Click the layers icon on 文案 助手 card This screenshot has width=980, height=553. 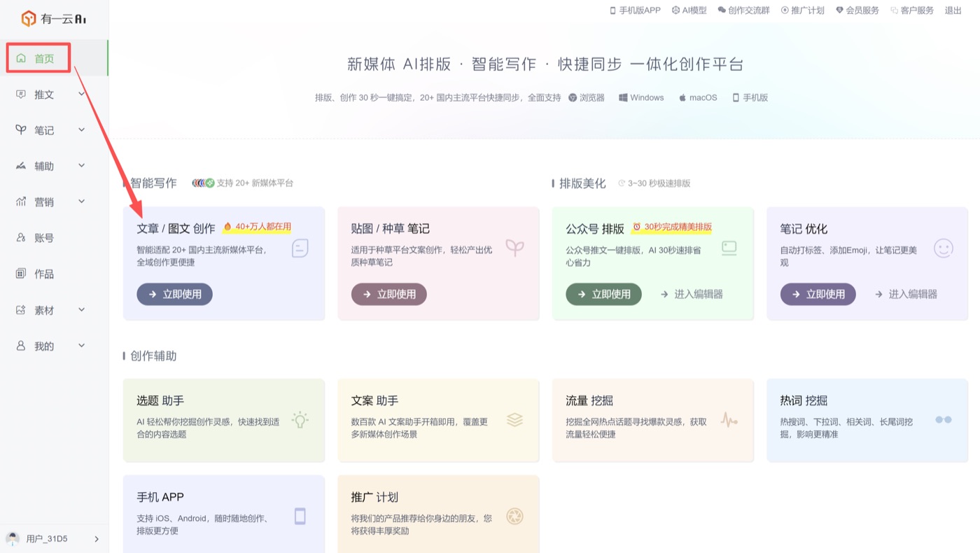[514, 420]
